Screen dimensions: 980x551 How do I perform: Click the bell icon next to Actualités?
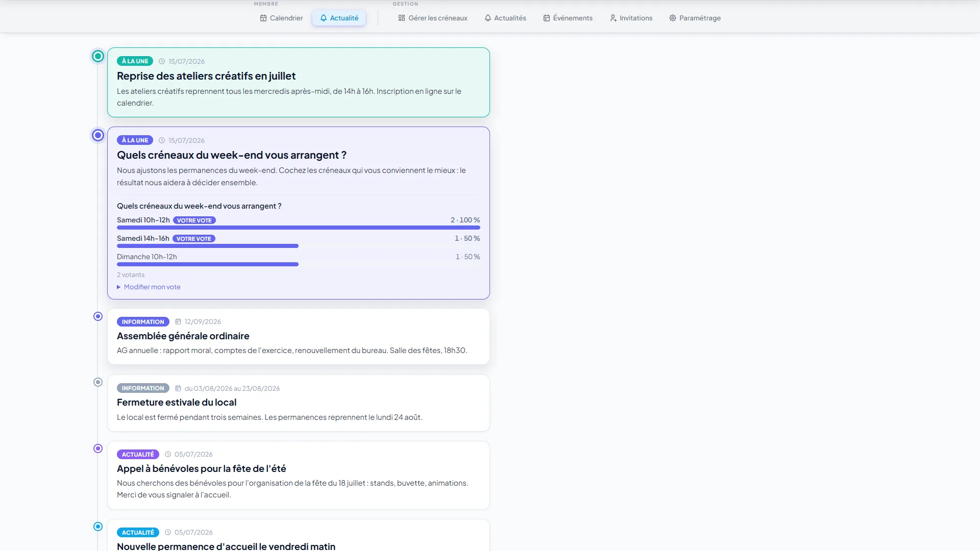coord(488,18)
